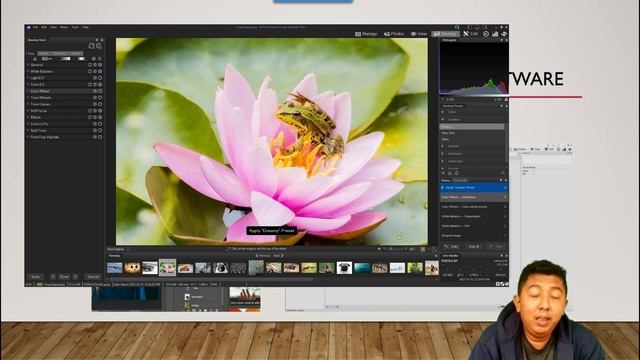The height and width of the screenshot is (360, 640).
Task: Click the left rotate arrow icon in Develop Tools
Action: [x=91, y=46]
